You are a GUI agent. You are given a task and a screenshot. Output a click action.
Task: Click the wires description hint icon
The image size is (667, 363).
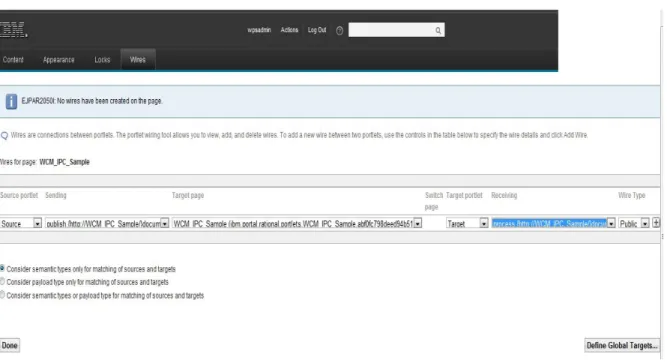coord(4,136)
